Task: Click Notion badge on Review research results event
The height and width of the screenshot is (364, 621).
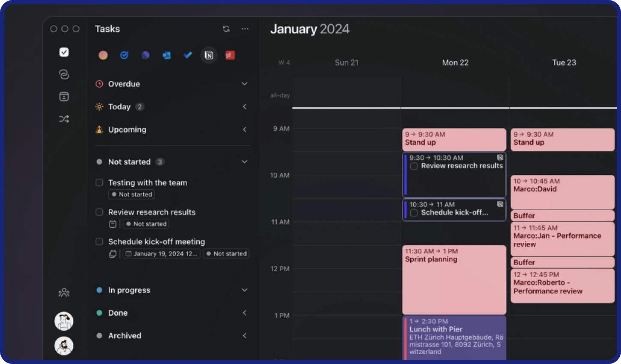Action: tap(500, 158)
